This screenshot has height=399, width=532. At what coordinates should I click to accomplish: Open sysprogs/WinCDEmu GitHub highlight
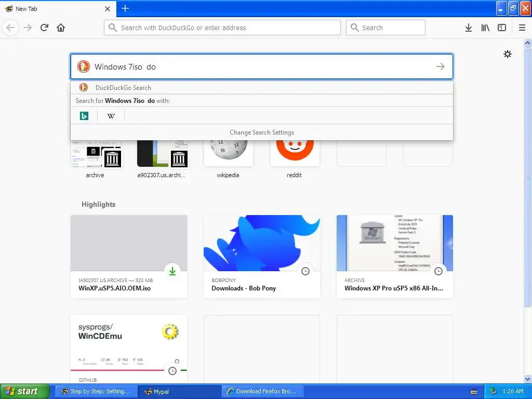129,349
